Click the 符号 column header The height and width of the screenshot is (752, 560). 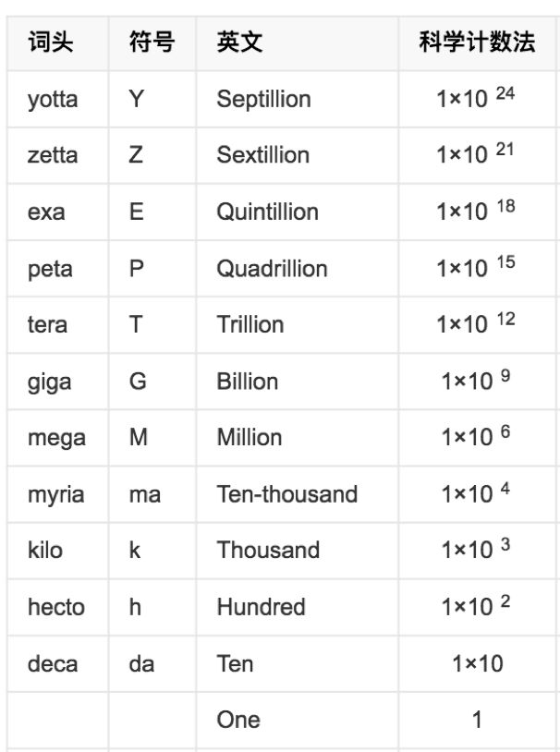pos(152,42)
